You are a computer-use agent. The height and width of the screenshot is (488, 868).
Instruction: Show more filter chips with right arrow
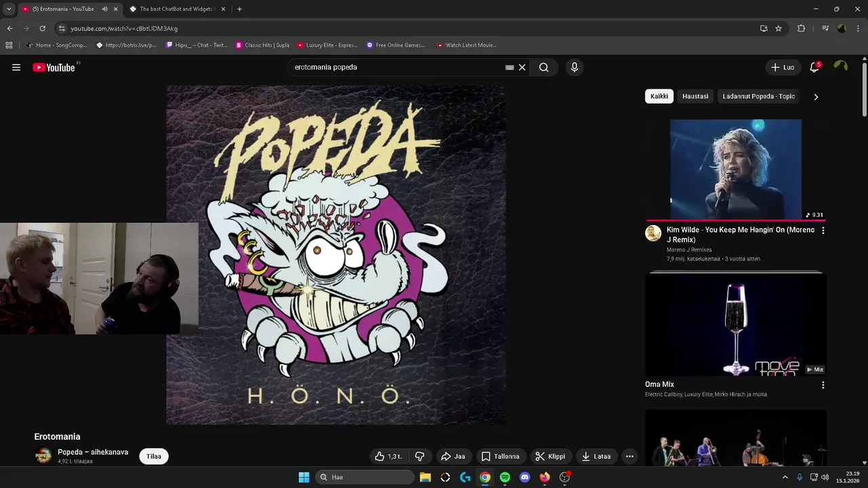[816, 96]
